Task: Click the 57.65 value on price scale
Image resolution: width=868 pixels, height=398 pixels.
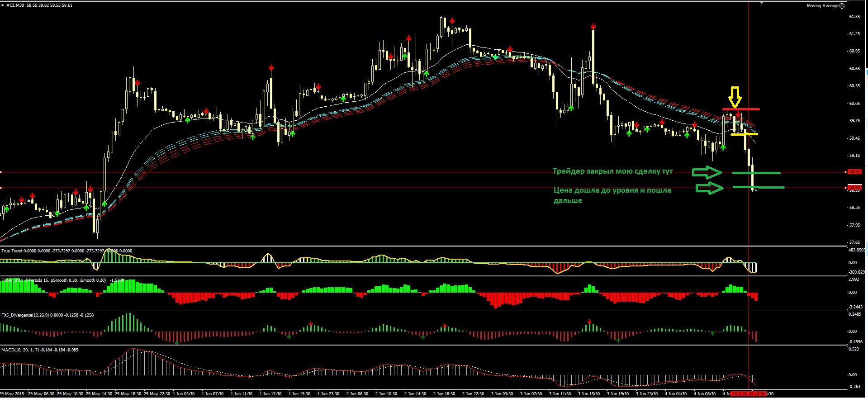Action: tap(854, 242)
